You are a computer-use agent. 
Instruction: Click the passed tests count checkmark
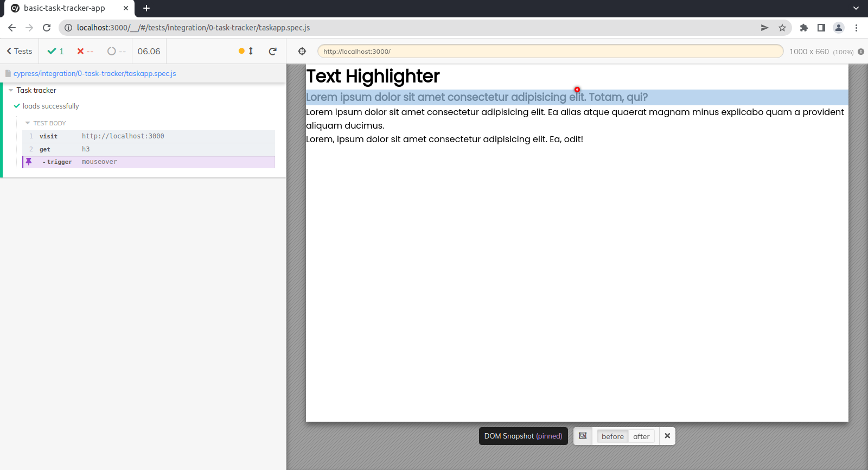click(56, 51)
